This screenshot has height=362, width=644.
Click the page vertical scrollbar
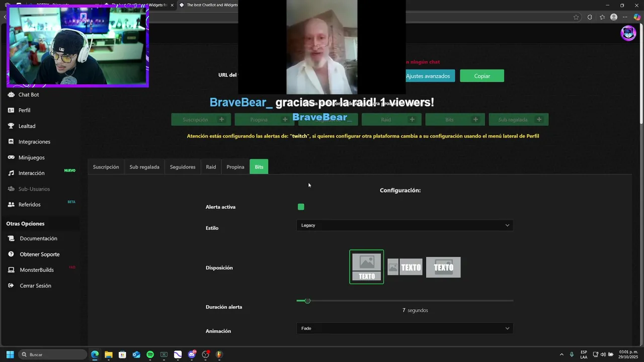tap(641, 73)
